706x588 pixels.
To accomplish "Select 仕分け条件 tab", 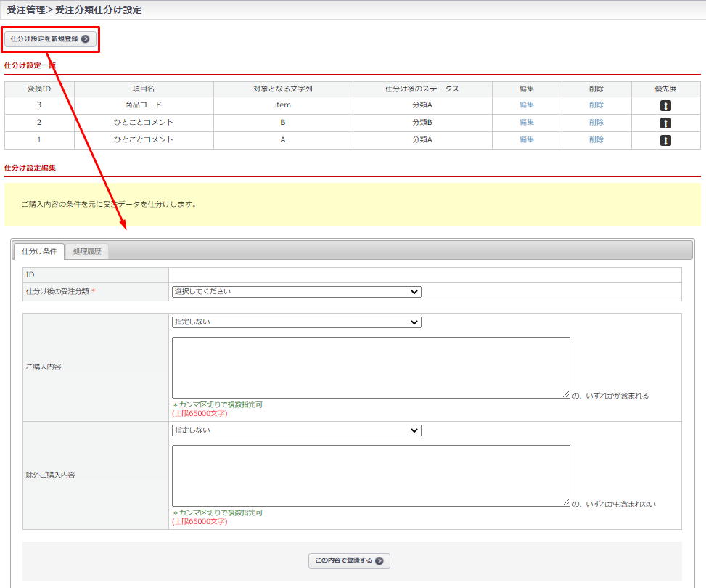I will click(39, 251).
